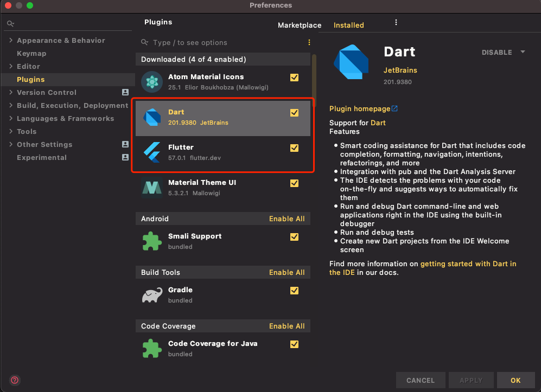Image resolution: width=541 pixels, height=392 pixels.
Task: Click Enable All for Build Tools section
Action: tap(287, 272)
